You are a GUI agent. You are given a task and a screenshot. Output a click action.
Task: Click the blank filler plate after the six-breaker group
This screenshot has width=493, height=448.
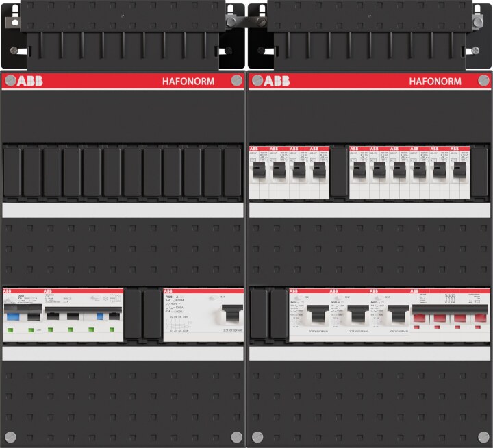pos(480,173)
